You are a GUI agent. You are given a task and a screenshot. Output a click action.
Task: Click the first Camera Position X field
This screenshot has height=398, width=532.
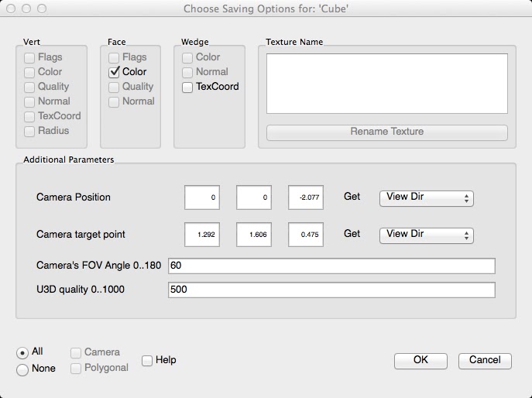201,197
